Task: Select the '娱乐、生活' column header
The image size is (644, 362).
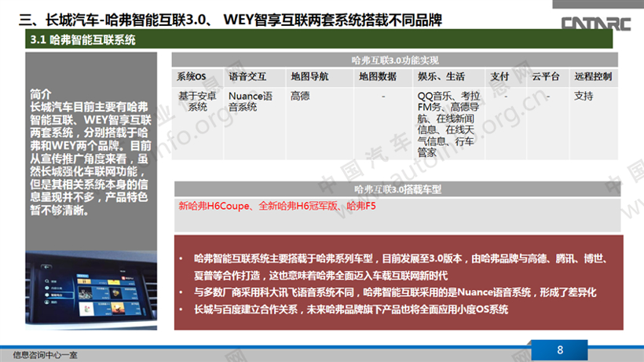Action: (x=449, y=77)
